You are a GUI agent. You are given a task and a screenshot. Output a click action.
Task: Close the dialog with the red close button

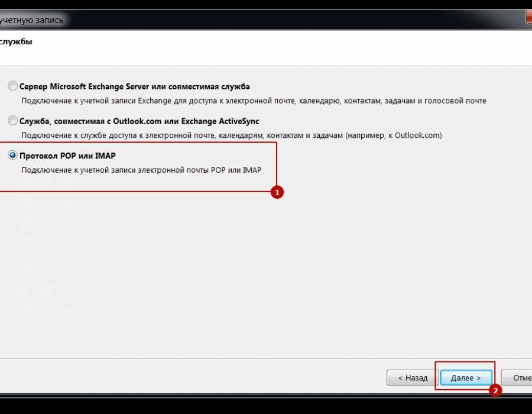528,17
